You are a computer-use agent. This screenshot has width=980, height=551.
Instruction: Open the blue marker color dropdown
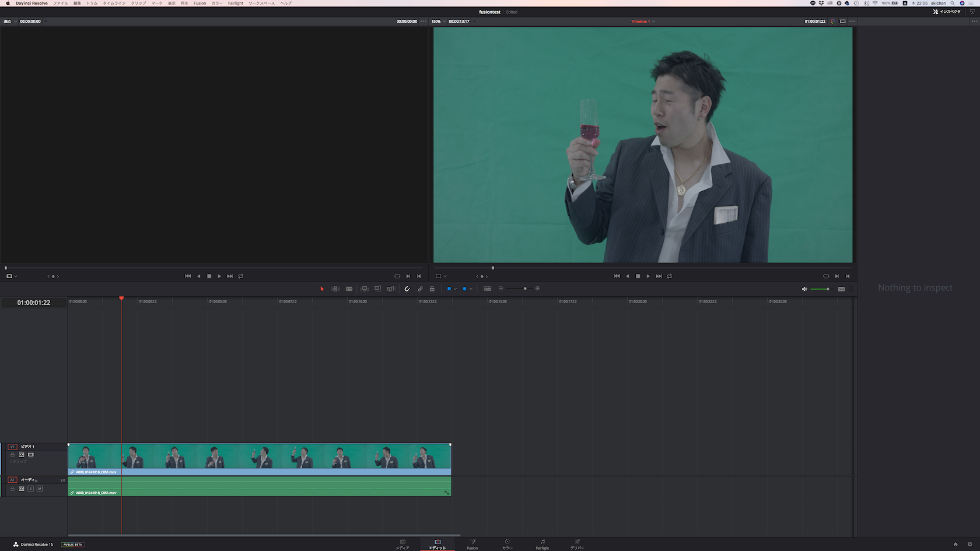pyautogui.click(x=471, y=289)
